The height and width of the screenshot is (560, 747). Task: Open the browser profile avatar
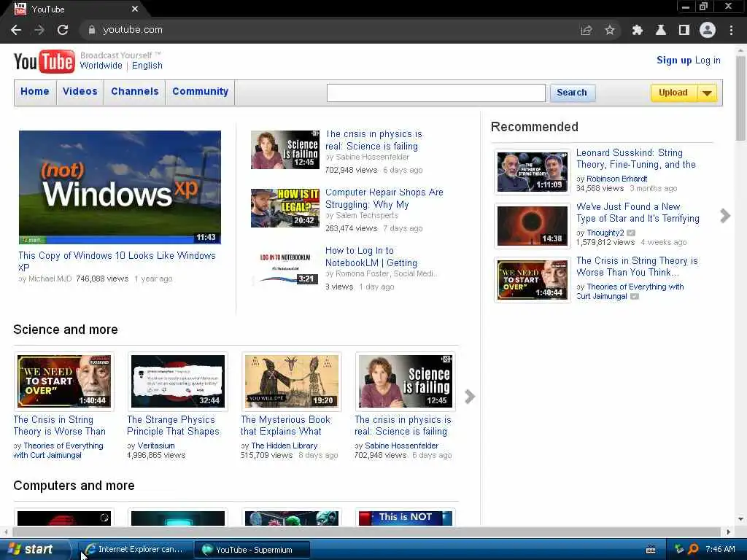pos(708,30)
